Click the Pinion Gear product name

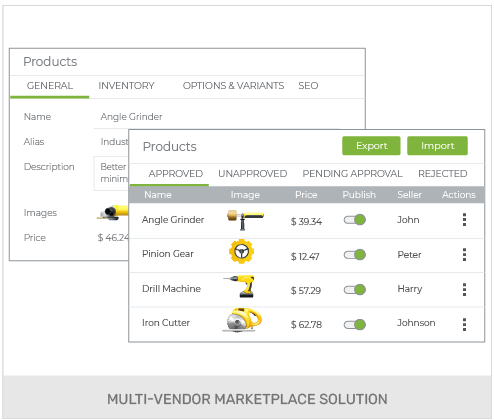[168, 254]
